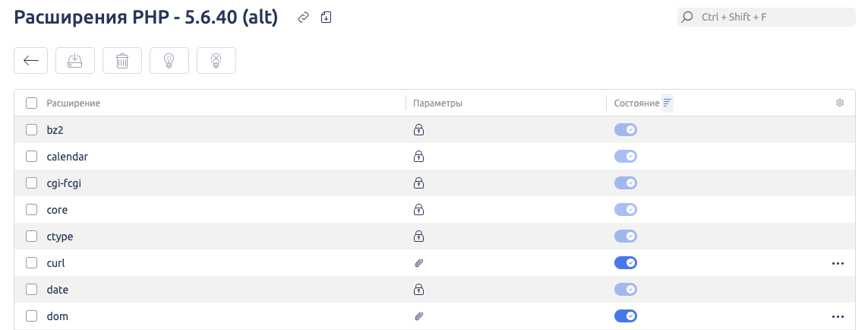Toggle the dom extension state switch
868x330 pixels.
626,316
